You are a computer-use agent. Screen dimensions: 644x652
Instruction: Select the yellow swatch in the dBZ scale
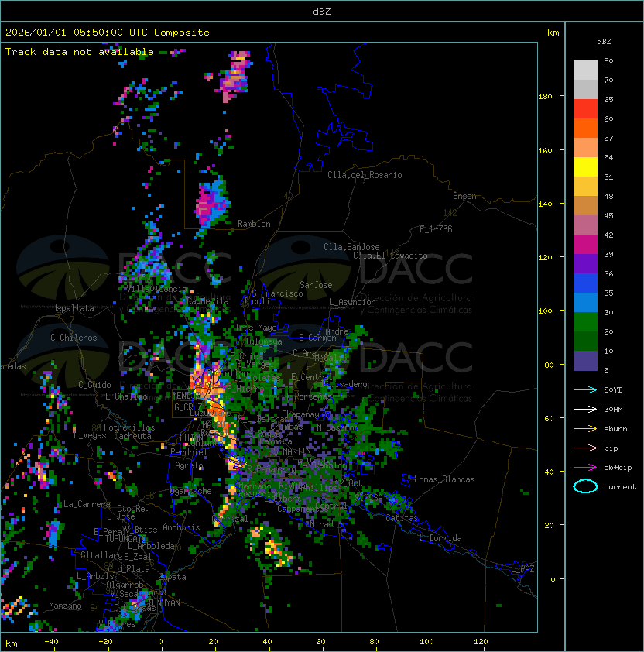pyautogui.click(x=585, y=166)
